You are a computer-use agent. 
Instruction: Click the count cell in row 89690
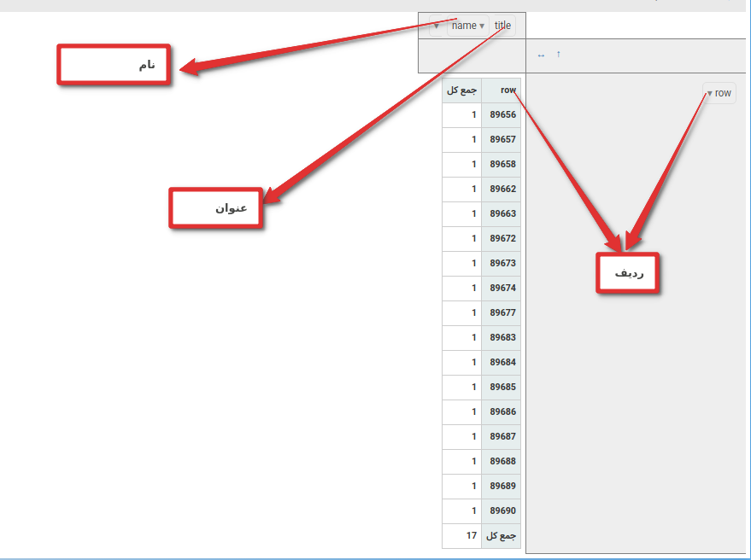coord(461,511)
